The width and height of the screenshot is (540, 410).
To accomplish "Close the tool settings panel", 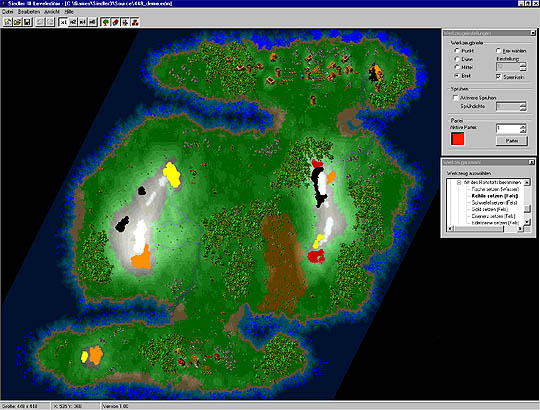I will point(533,33).
